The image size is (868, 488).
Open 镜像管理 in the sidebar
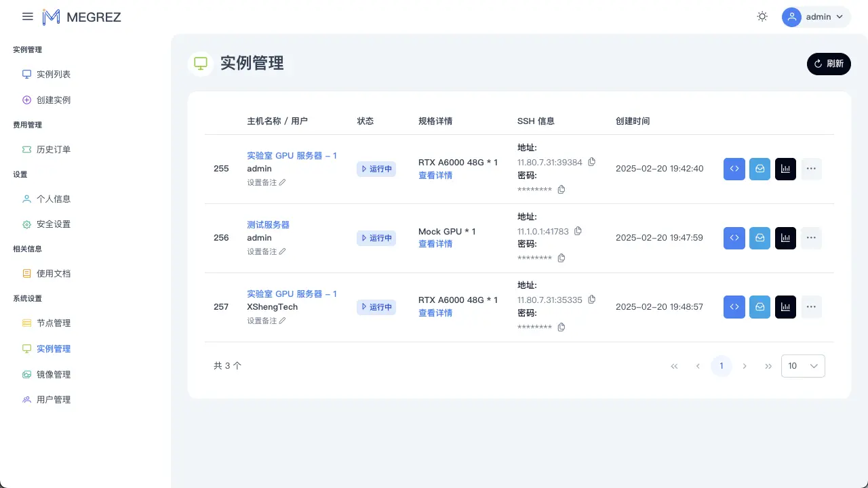[x=54, y=375]
